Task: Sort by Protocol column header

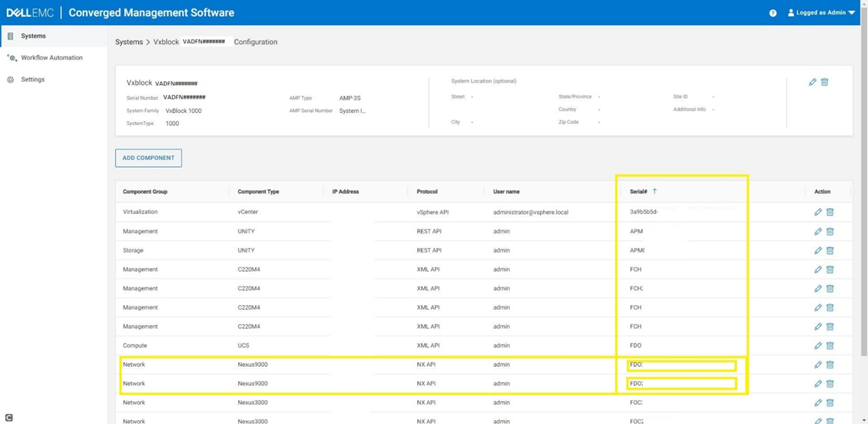Action: pyautogui.click(x=427, y=192)
